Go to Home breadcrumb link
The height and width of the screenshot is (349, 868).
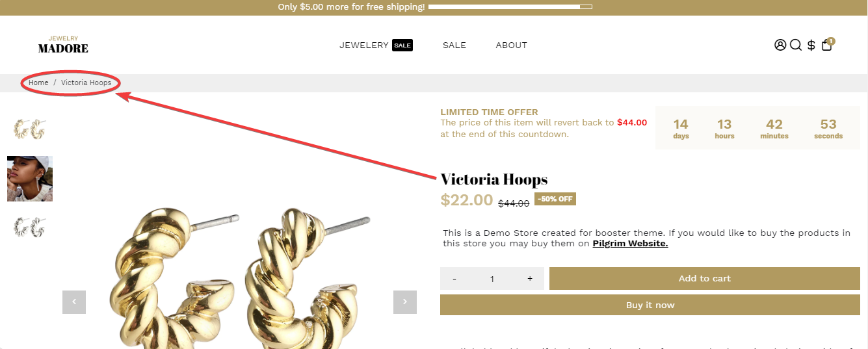(38, 83)
